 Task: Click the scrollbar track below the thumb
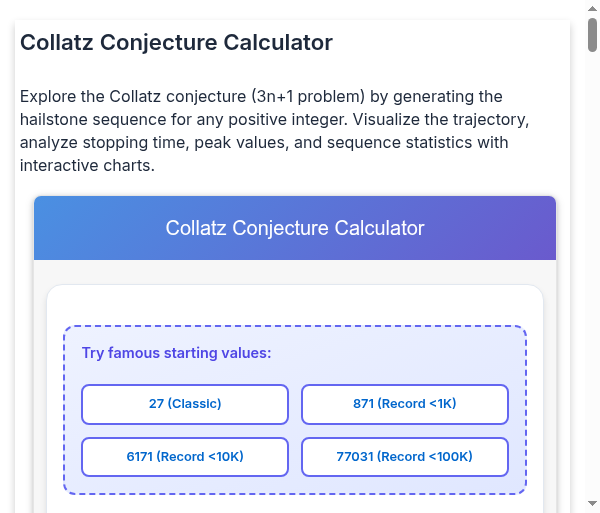592,300
